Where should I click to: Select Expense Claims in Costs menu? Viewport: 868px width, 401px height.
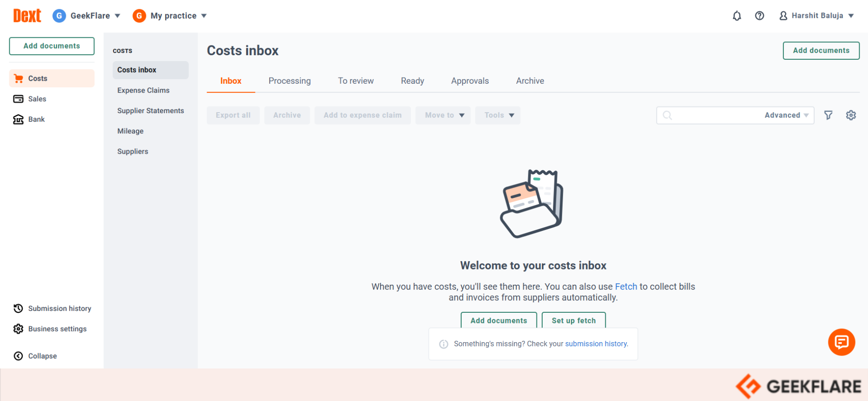(x=143, y=90)
